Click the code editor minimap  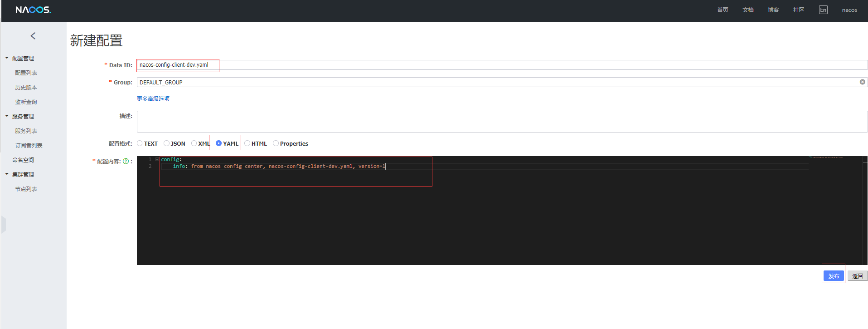(835, 211)
